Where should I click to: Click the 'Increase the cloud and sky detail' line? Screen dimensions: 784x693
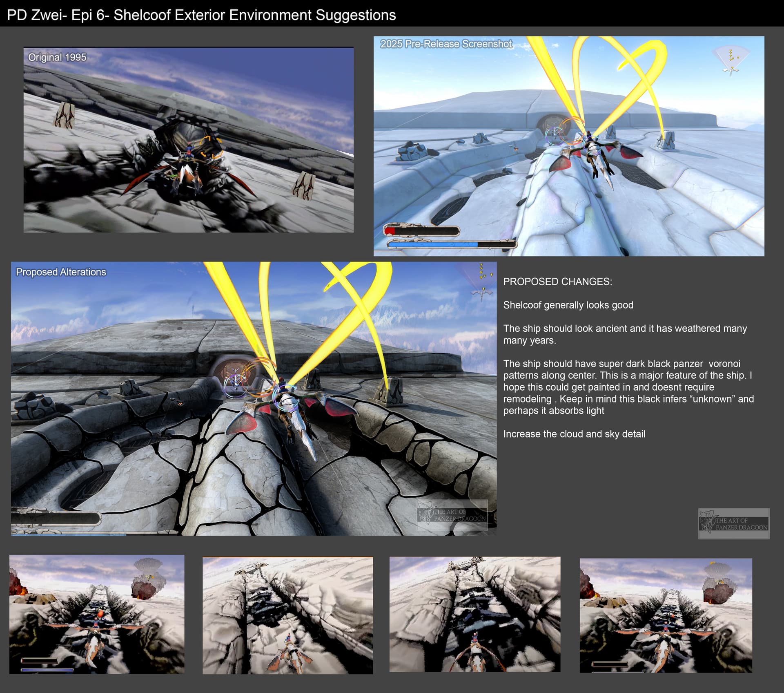click(x=574, y=434)
